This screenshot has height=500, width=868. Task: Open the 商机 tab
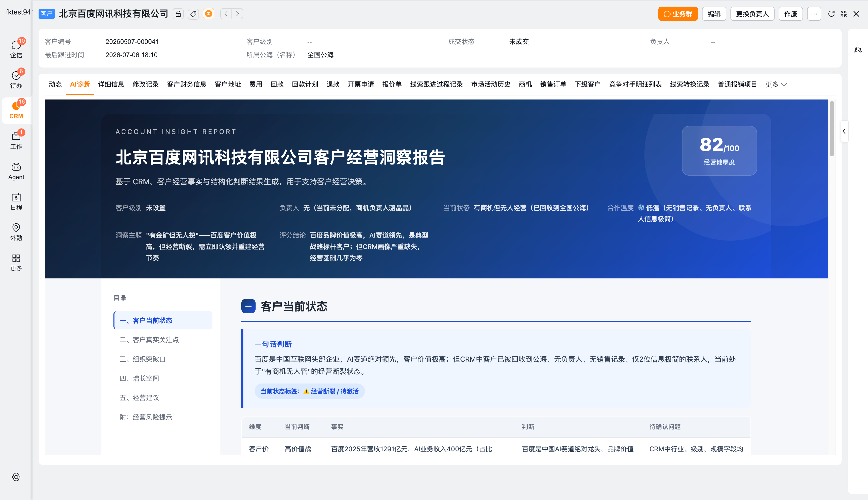[525, 85]
